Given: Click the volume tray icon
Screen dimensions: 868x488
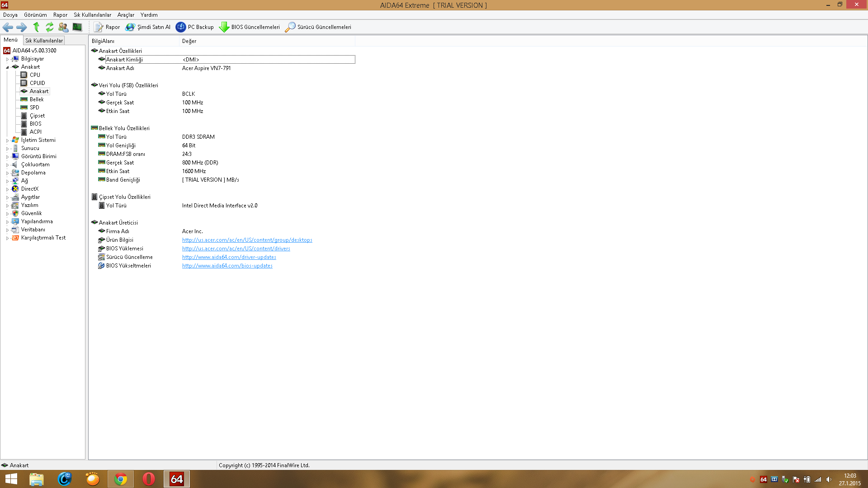Looking at the screenshot, I should pos(829,479).
